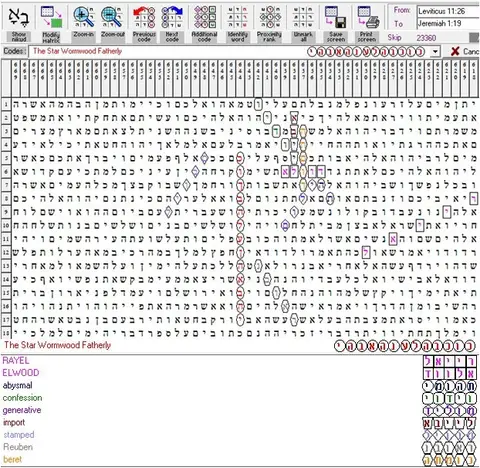Click the Unmark all label button
The image size is (480, 468).
point(303,37)
